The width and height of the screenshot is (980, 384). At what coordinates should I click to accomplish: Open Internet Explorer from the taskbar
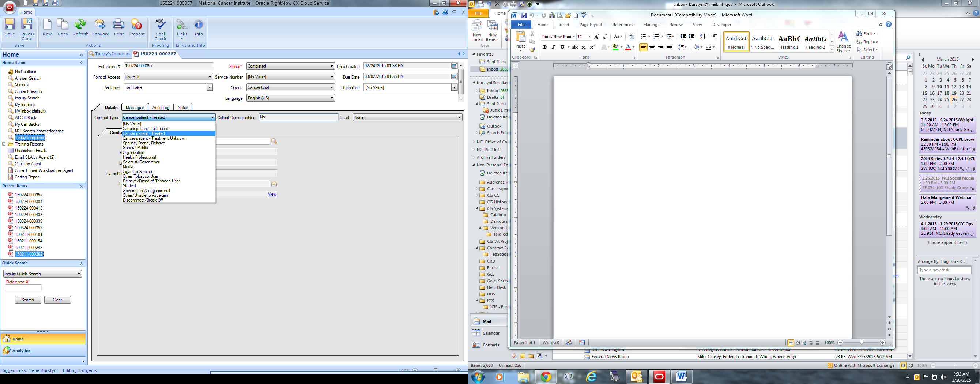[x=591, y=377]
